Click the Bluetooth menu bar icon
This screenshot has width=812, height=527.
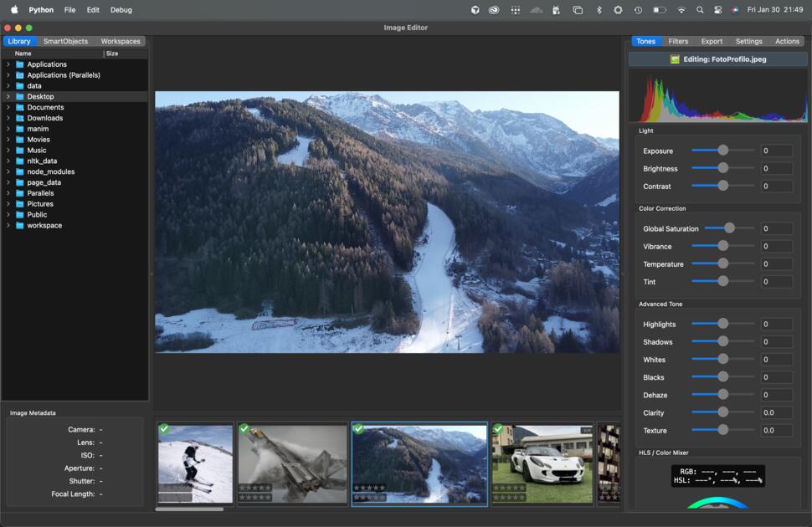pos(599,10)
